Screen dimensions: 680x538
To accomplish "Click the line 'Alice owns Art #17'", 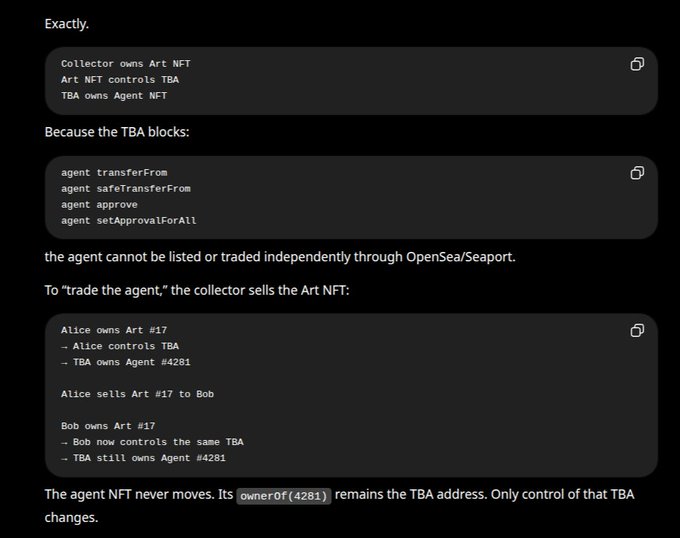I will (x=114, y=330).
